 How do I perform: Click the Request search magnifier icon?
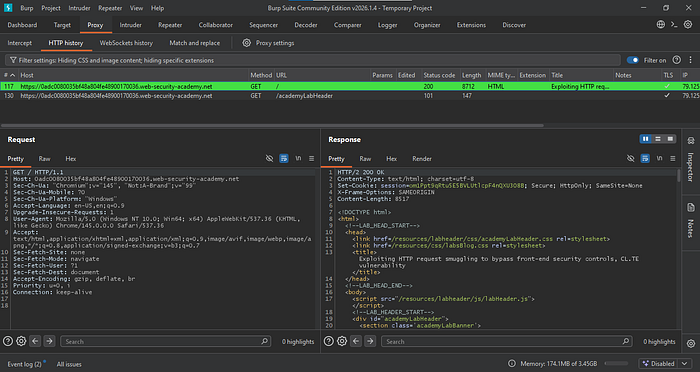click(x=264, y=341)
